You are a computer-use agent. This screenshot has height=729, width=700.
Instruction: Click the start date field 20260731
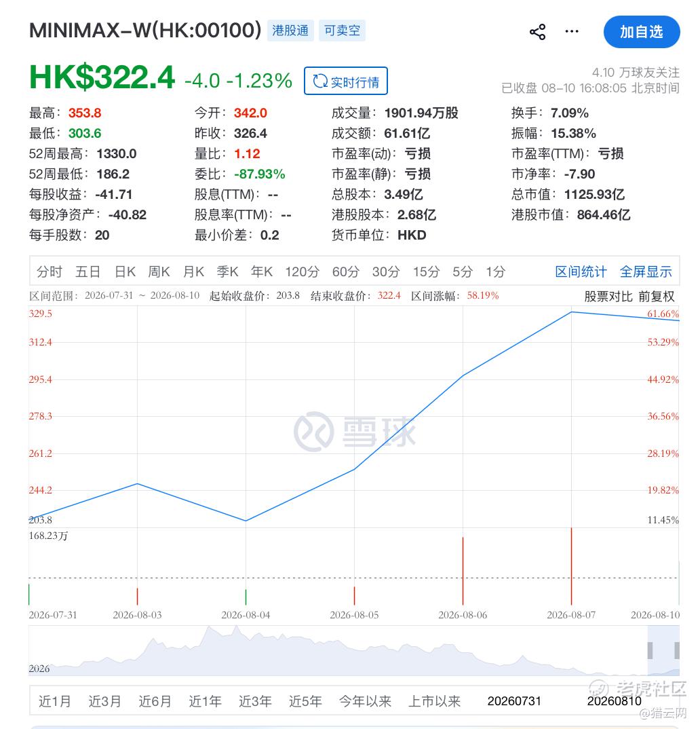click(514, 701)
